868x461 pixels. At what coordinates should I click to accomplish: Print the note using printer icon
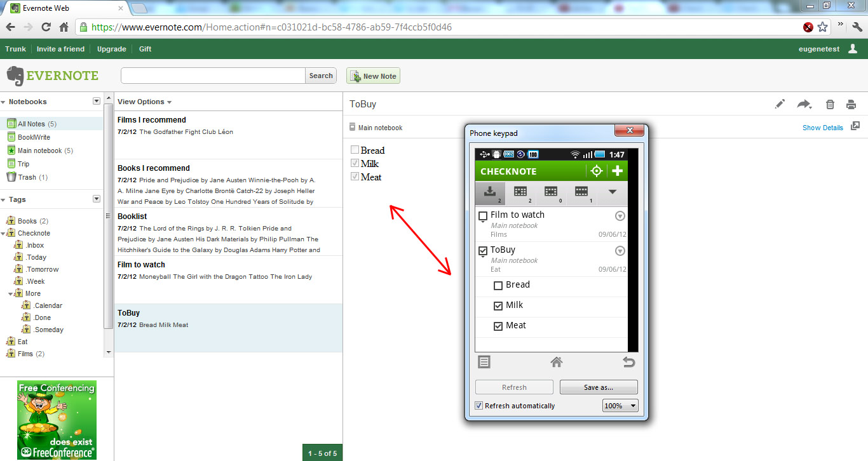[851, 105]
